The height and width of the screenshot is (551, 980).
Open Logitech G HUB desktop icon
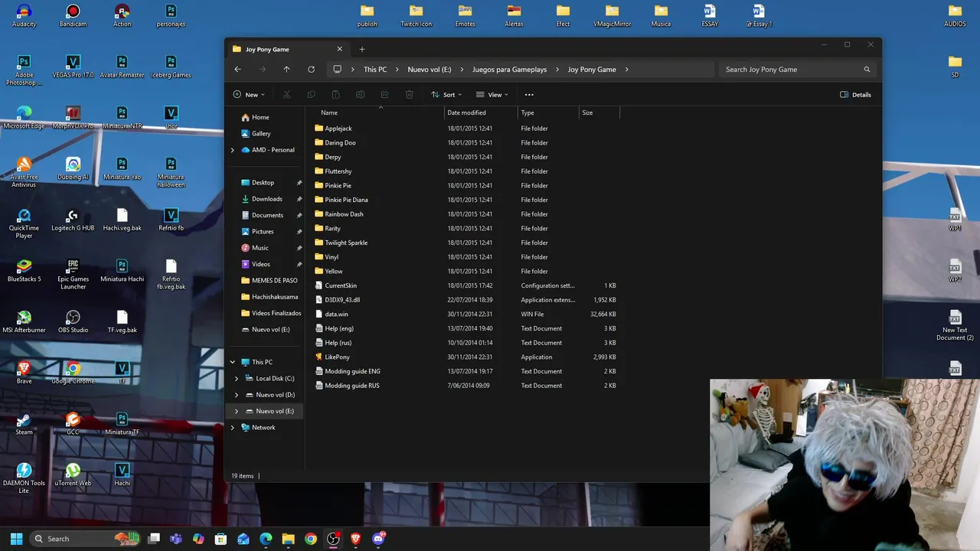[x=73, y=220]
